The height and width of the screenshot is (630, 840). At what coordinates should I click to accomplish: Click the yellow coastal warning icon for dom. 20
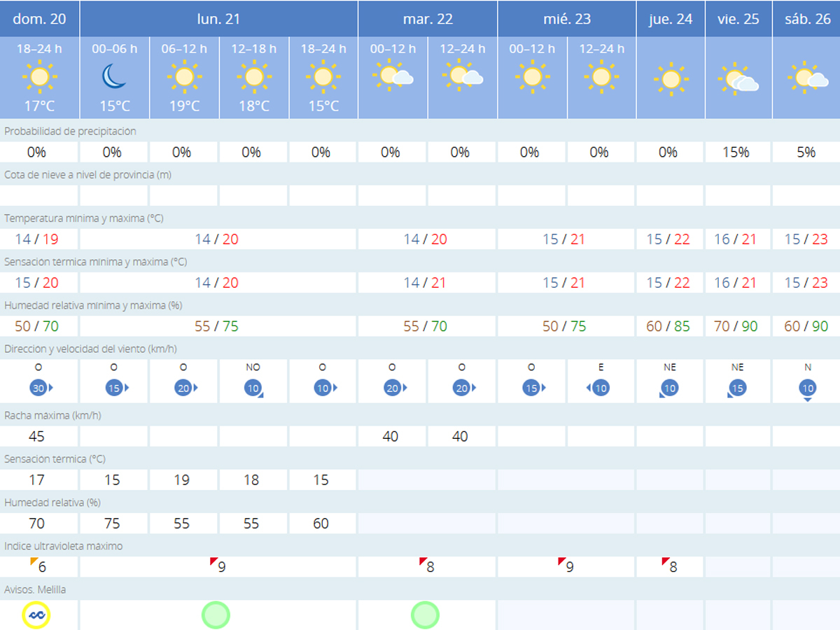click(x=36, y=615)
